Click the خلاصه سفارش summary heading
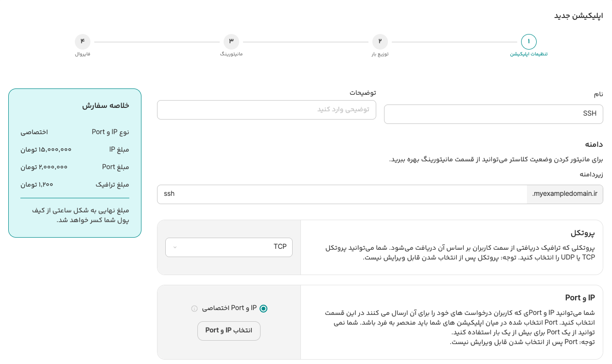 pos(105,105)
